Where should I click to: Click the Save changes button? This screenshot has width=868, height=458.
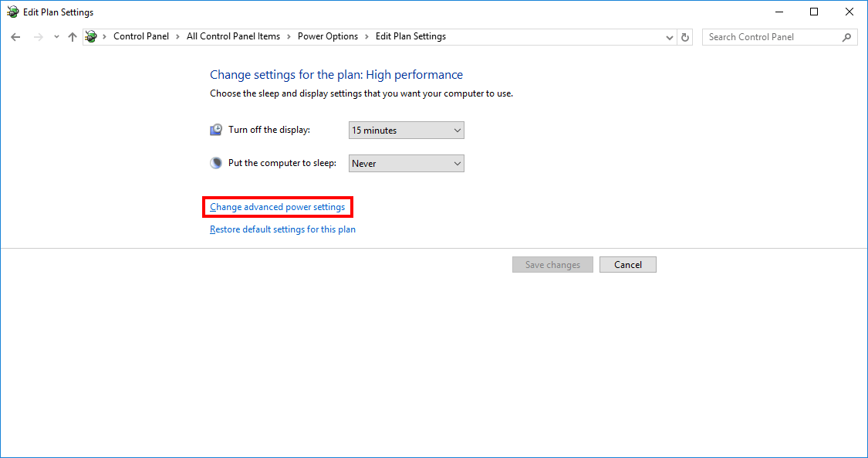pyautogui.click(x=552, y=264)
